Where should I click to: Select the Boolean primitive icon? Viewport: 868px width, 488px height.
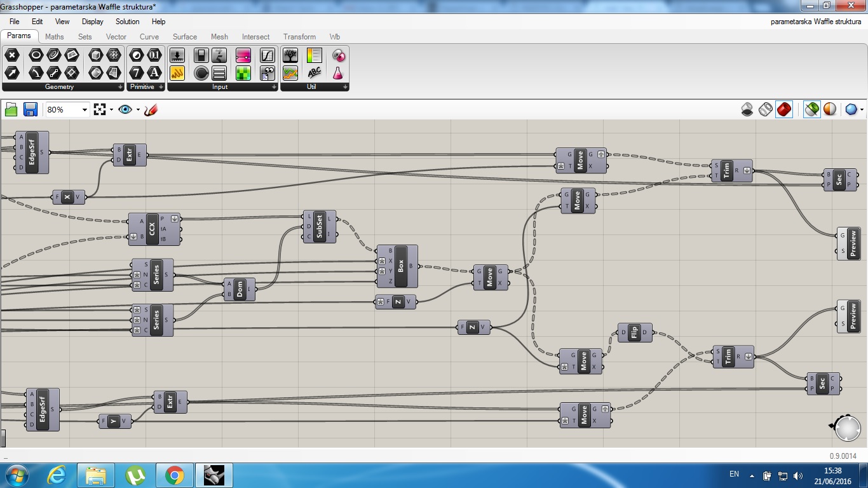click(137, 55)
